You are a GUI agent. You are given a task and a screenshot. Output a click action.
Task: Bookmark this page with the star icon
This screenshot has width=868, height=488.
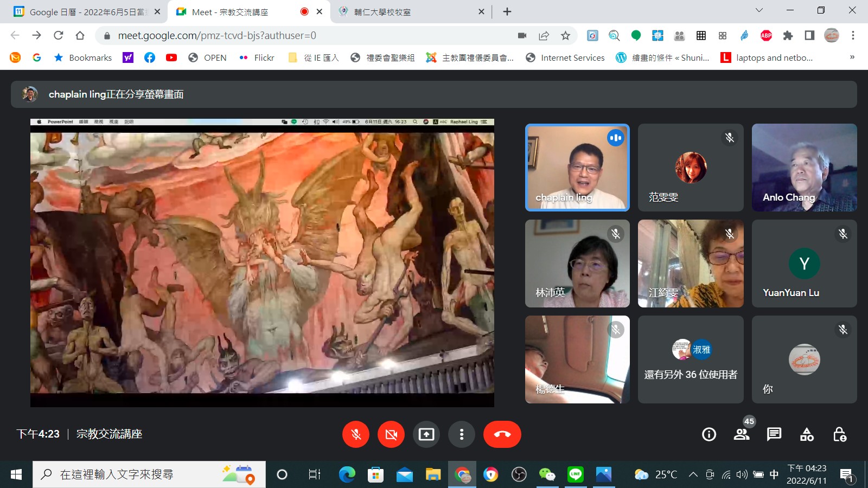coord(565,36)
